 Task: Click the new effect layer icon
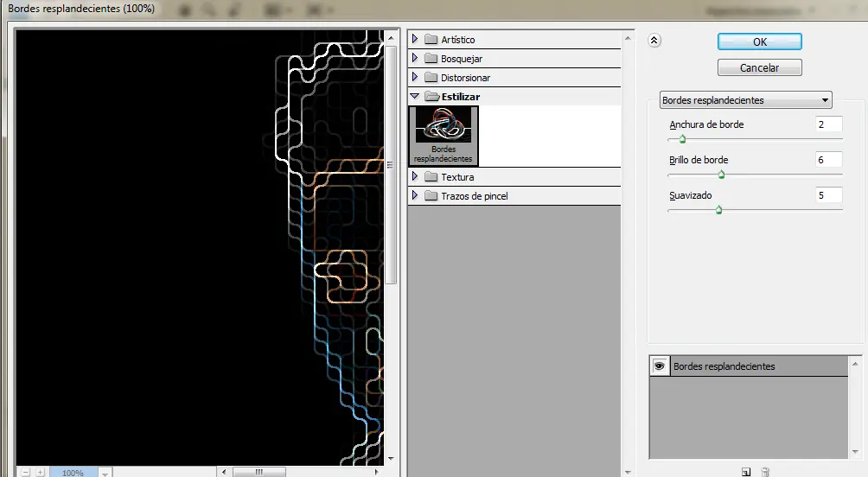pyautogui.click(x=745, y=472)
